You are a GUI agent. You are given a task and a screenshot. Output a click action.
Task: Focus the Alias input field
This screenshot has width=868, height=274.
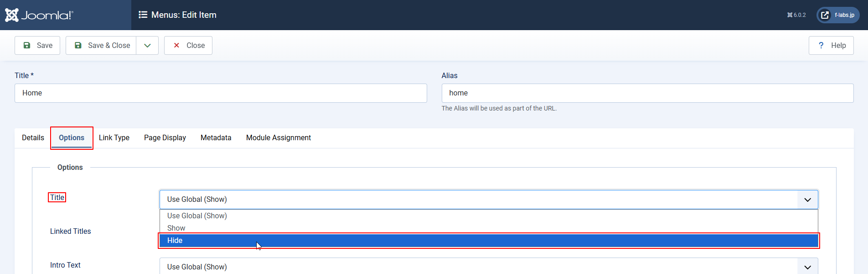coord(647,93)
